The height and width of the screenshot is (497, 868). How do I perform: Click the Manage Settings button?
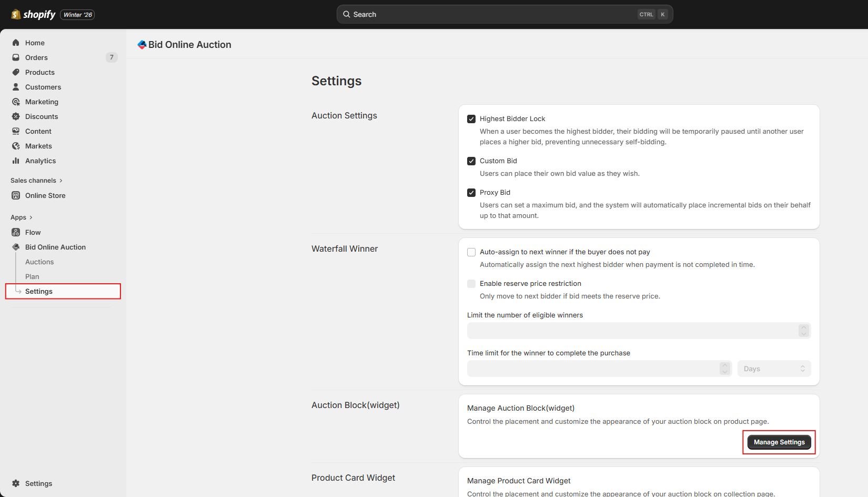(x=779, y=442)
